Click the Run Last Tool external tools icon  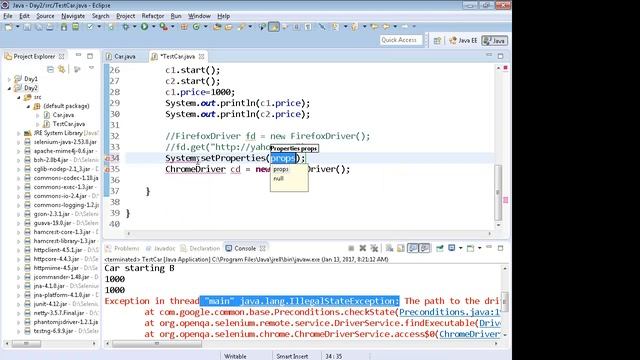click(163, 27)
